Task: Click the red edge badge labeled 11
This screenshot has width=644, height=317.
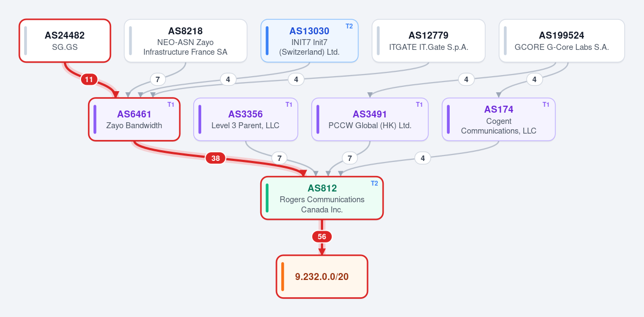Action: pyautogui.click(x=89, y=80)
